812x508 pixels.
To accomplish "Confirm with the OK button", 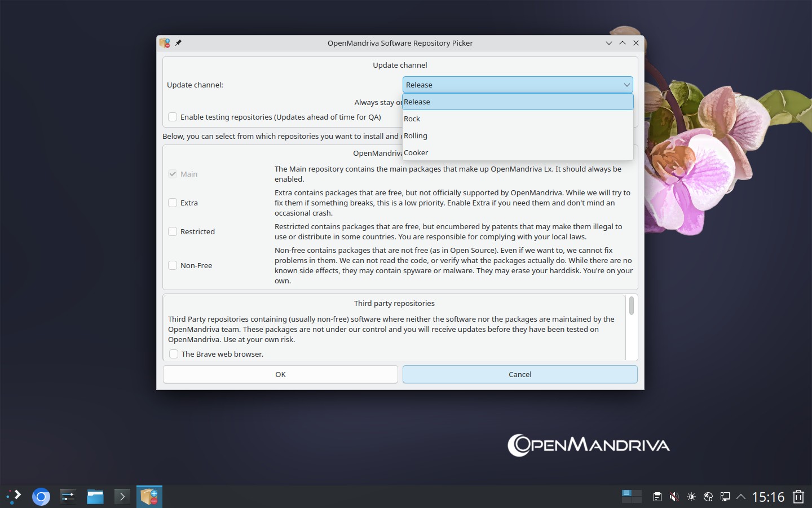I will click(x=280, y=374).
